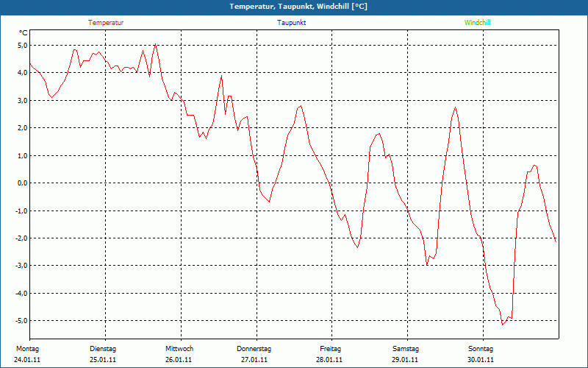The image size is (588, 368).
Task: Click the Sonntag day label
Action: (x=481, y=349)
